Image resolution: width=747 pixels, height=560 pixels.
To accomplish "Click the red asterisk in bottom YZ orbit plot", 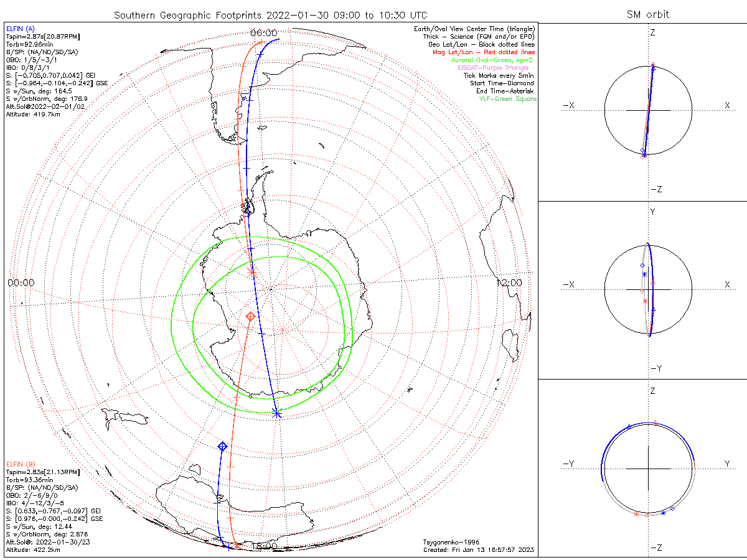I will pyautogui.click(x=636, y=514).
